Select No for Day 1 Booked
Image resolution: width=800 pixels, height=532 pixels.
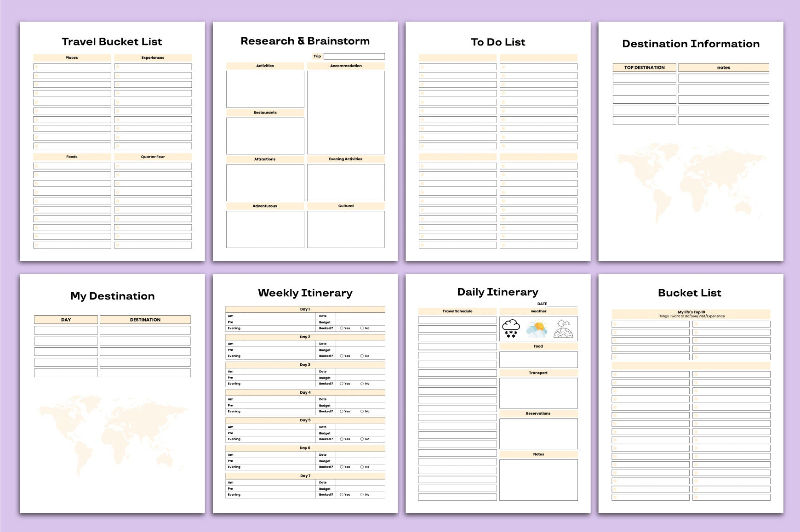362,328
